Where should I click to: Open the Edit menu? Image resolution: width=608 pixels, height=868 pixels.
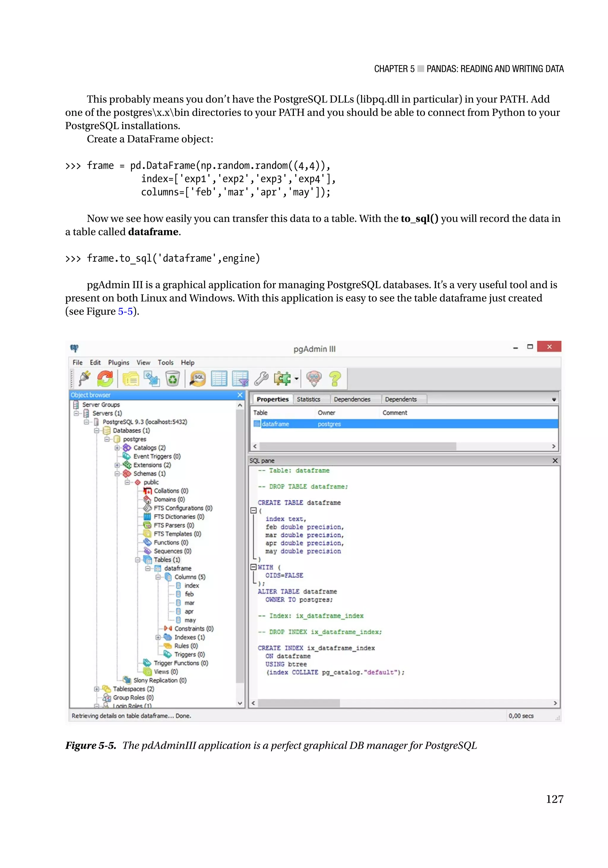[x=95, y=362]
